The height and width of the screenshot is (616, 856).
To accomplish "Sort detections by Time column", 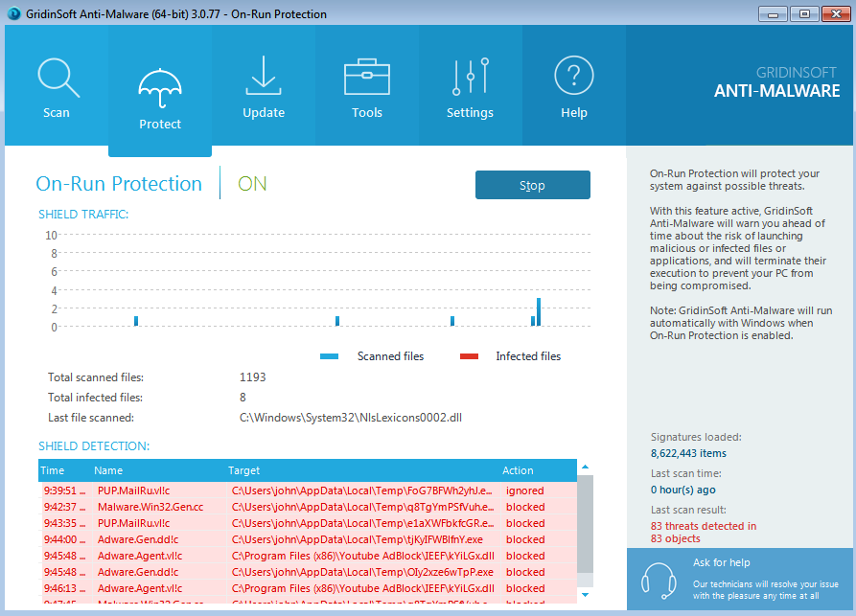I will tap(54, 470).
